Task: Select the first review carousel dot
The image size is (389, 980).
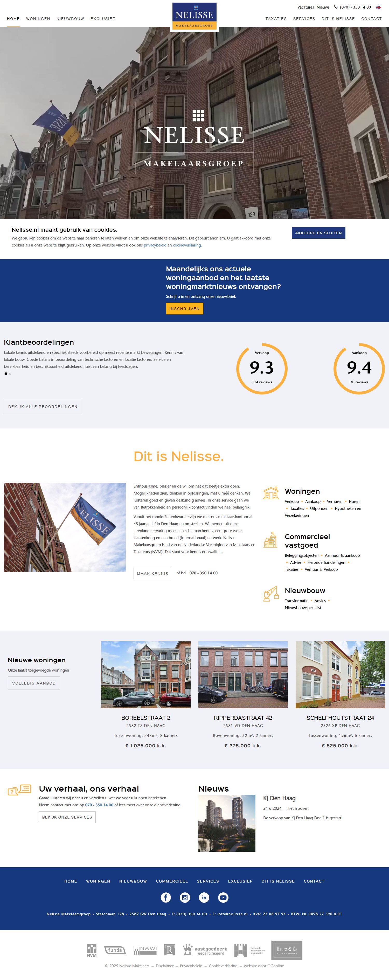Action: pyautogui.click(x=6, y=373)
